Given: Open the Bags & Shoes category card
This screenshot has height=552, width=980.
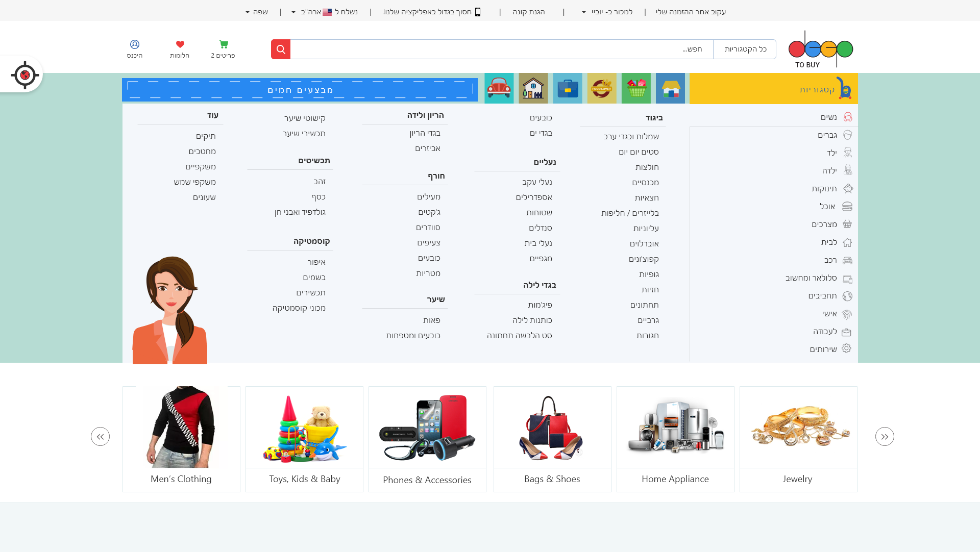Looking at the screenshot, I should click(x=552, y=439).
